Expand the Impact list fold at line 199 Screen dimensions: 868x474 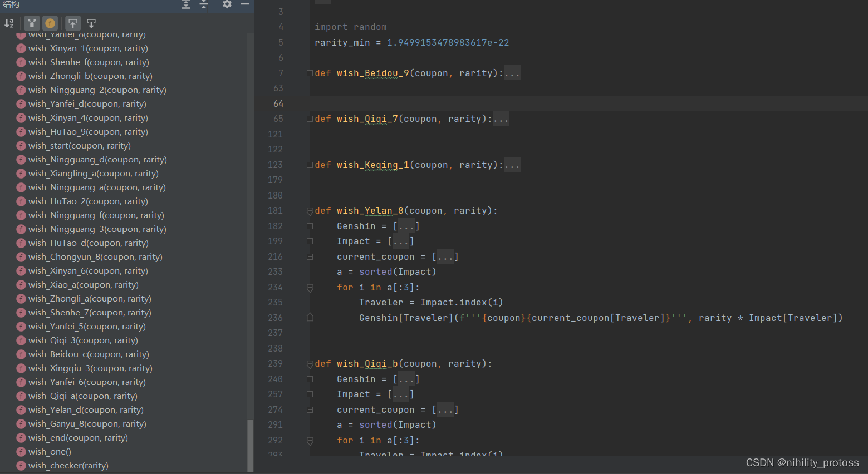click(x=310, y=241)
